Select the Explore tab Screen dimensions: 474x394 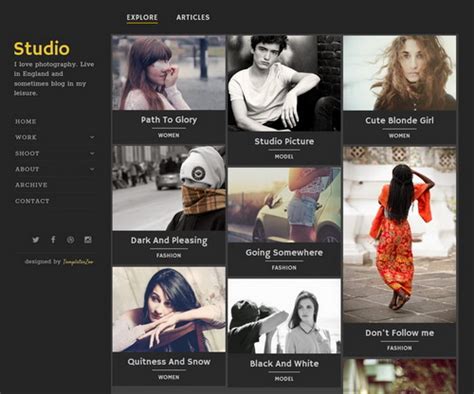pyautogui.click(x=142, y=17)
